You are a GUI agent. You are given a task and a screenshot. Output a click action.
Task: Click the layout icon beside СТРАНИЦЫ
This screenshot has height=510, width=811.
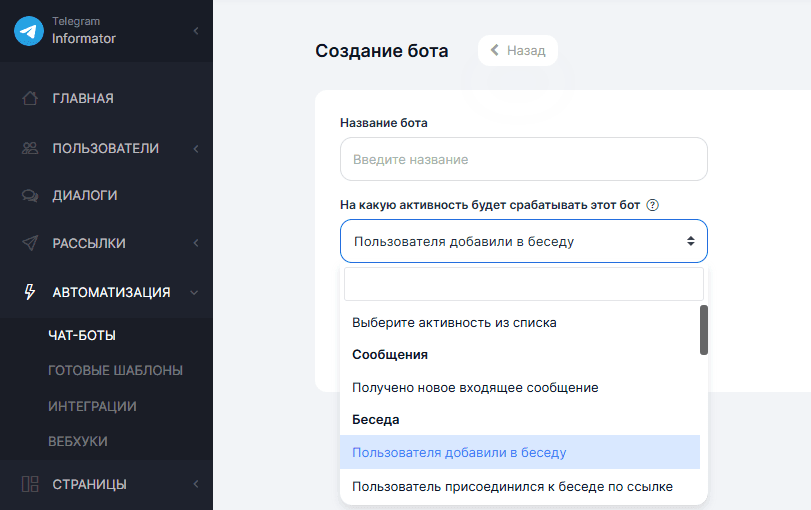pyautogui.click(x=30, y=484)
